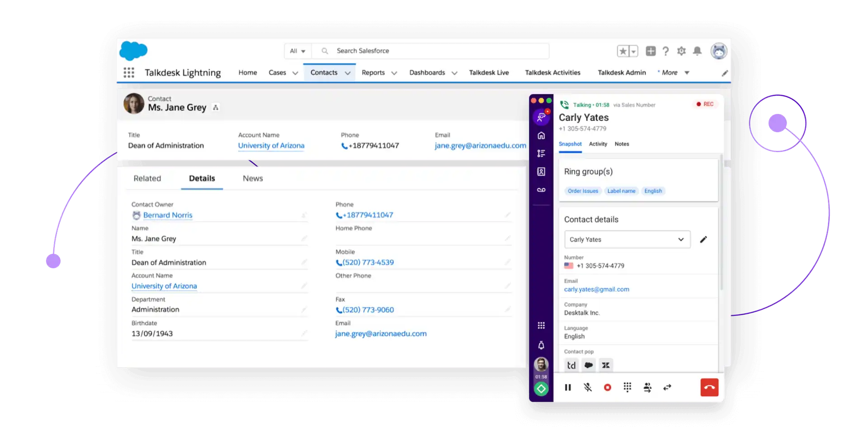This screenshot has height=442, width=868.
Task: Open the Talkdesk Admin menu item
Action: tap(622, 72)
